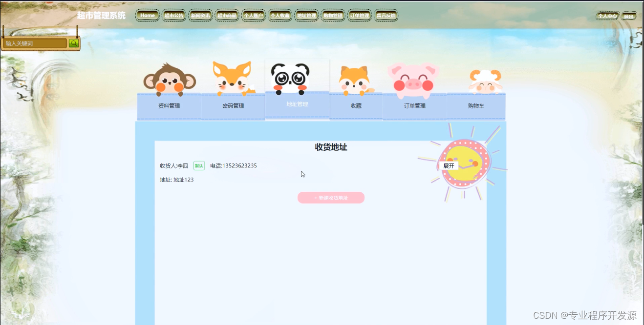Image resolution: width=644 pixels, height=325 pixels.
Task: Go to the 购物车 tab
Action: (476, 106)
